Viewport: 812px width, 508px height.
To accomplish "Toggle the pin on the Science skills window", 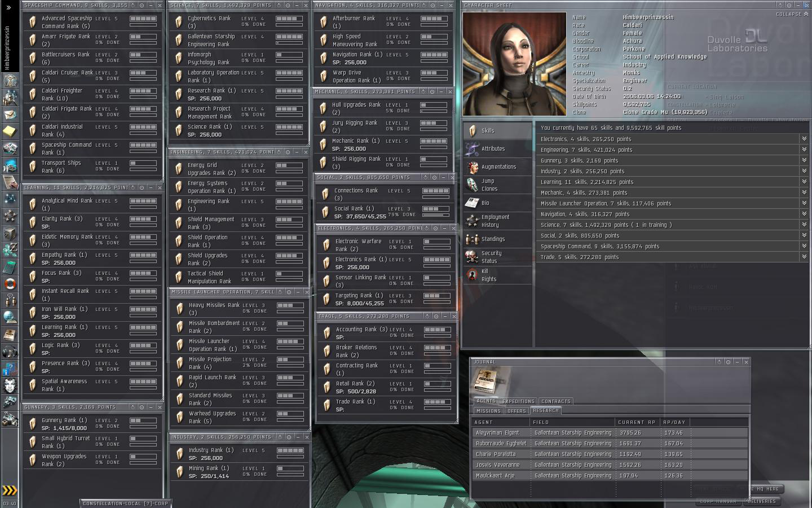I will point(288,5).
